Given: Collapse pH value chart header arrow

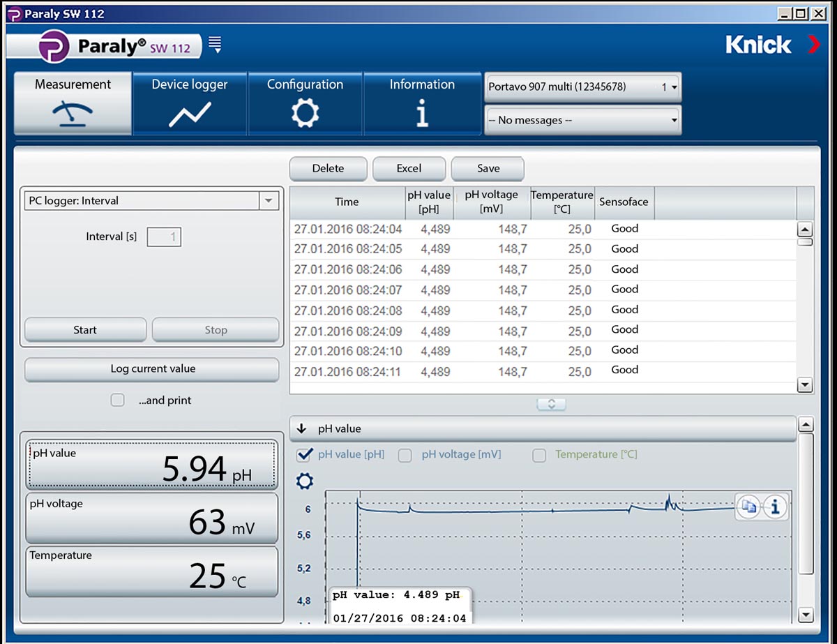Looking at the screenshot, I should (x=302, y=429).
